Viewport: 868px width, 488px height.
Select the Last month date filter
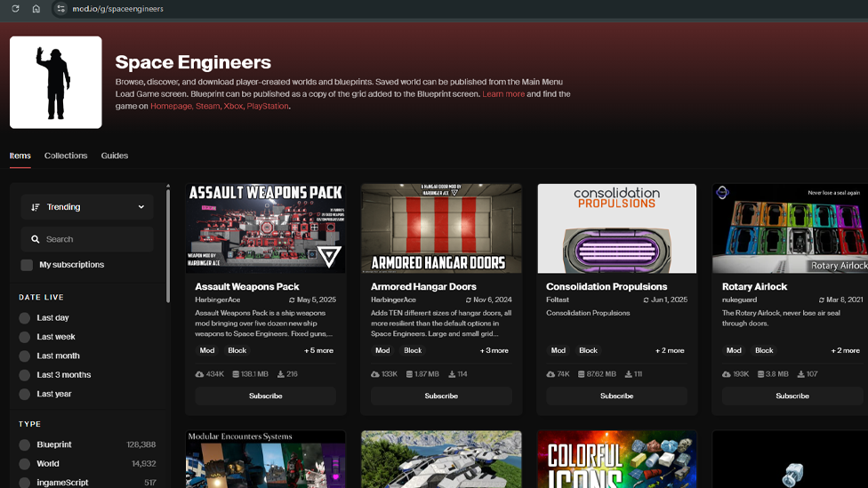click(24, 356)
